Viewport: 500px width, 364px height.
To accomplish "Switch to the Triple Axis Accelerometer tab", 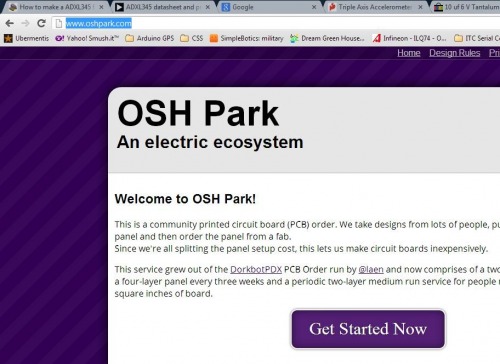I will pos(376,7).
